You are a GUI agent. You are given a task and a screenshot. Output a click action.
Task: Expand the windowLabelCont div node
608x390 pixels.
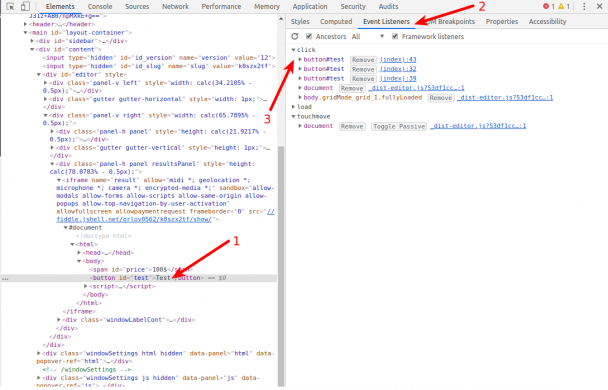pos(59,320)
